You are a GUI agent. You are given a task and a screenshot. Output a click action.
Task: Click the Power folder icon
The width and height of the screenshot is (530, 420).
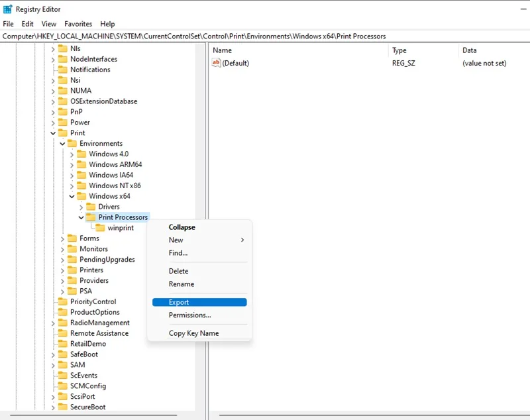(63, 122)
